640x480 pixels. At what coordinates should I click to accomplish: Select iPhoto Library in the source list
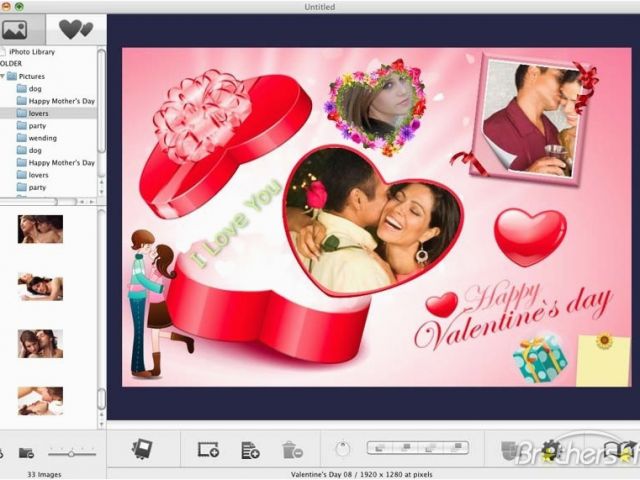(x=30, y=51)
